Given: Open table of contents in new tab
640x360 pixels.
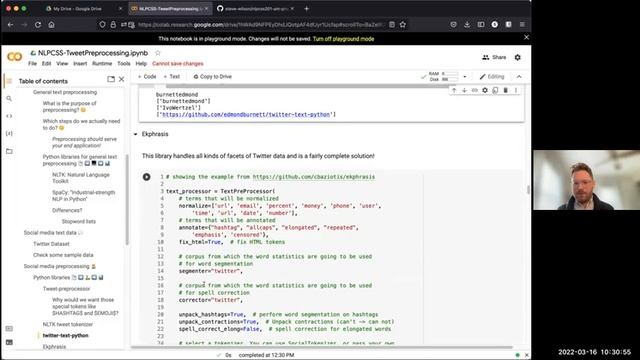Looking at the screenshot, I should [111, 79].
